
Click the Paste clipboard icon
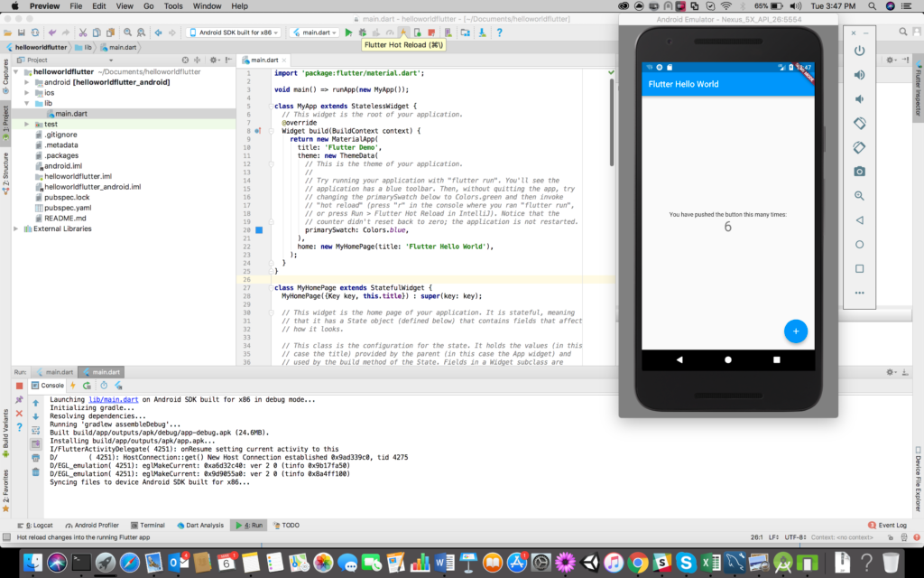110,33
